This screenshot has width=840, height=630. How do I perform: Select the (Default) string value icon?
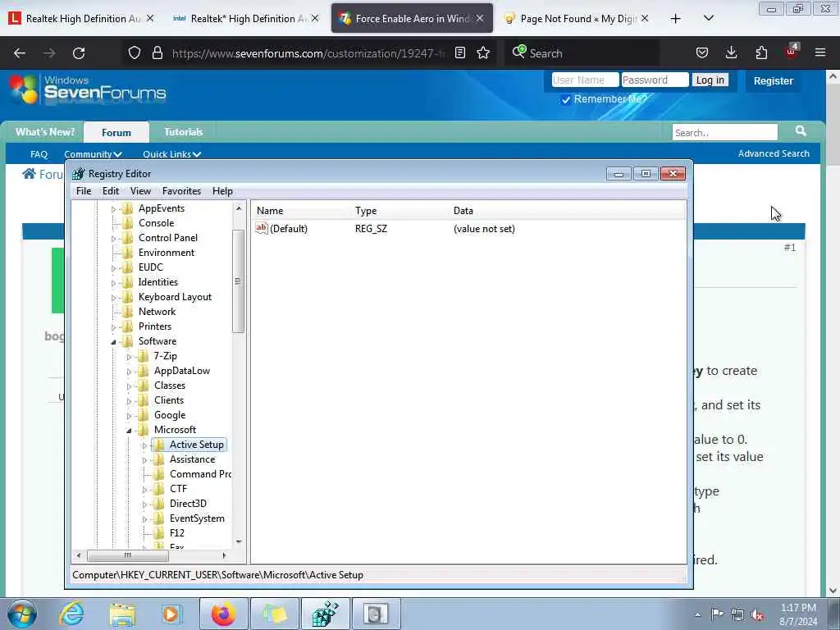tap(262, 228)
